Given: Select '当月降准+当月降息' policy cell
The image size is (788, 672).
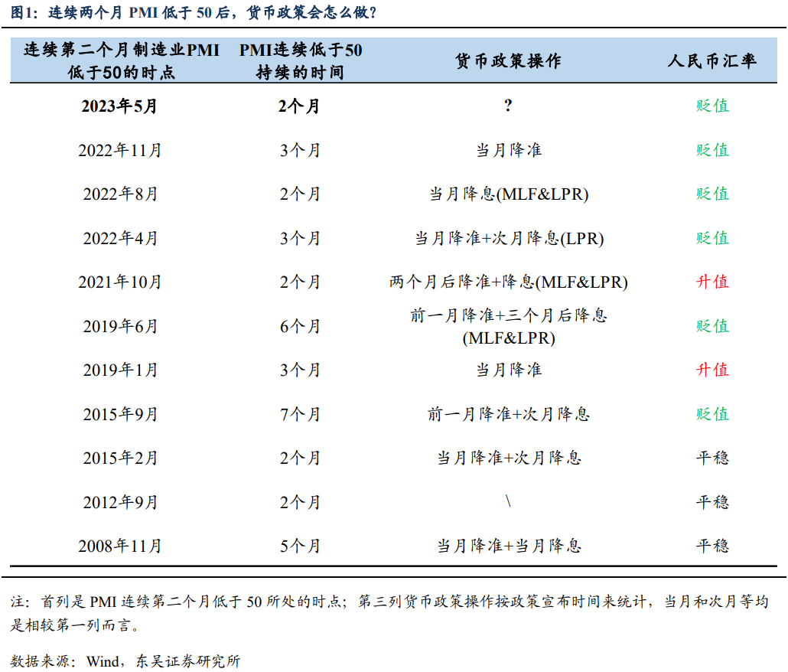Looking at the screenshot, I should click(508, 546).
